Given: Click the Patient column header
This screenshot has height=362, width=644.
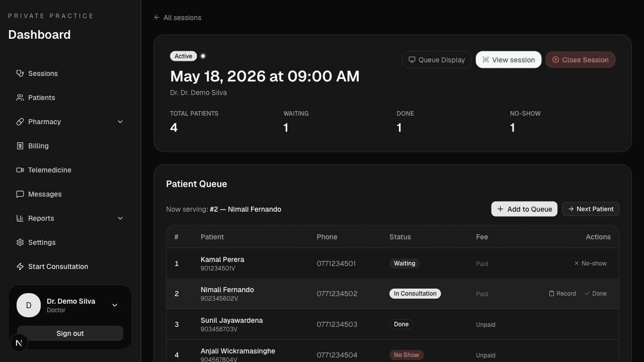Looking at the screenshot, I should coord(212,237).
